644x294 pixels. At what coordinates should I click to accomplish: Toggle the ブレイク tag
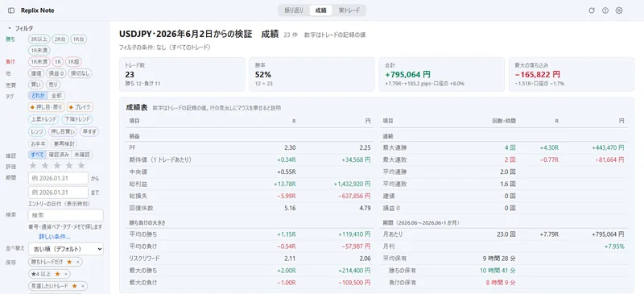coord(80,107)
